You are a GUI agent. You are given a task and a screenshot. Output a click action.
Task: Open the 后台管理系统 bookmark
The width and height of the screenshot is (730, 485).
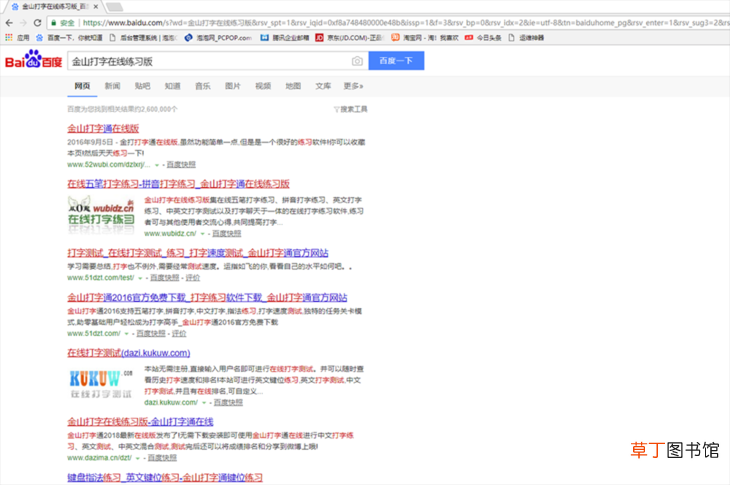pyautogui.click(x=143, y=38)
